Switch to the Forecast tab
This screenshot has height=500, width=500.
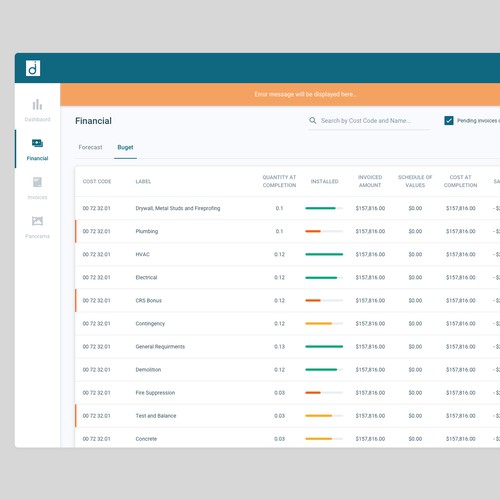(90, 147)
